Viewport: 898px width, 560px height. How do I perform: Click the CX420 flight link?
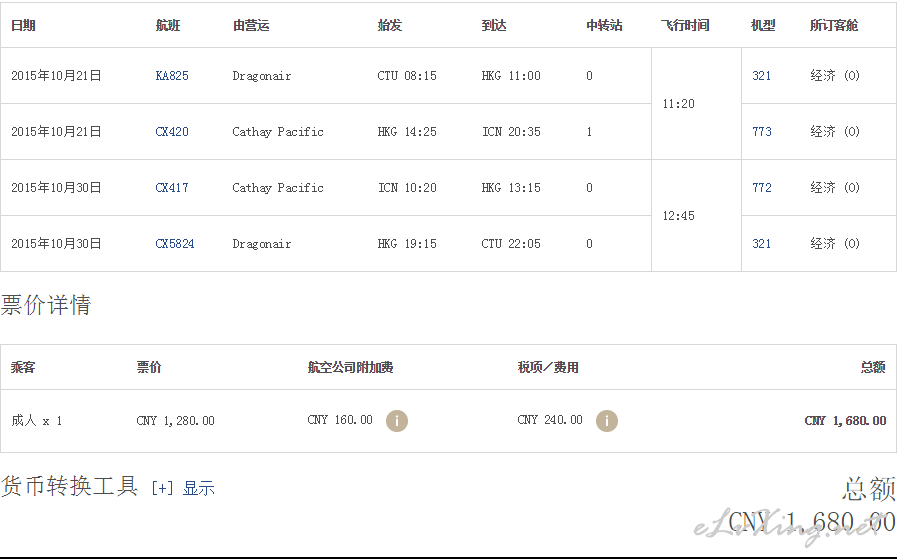(x=172, y=132)
